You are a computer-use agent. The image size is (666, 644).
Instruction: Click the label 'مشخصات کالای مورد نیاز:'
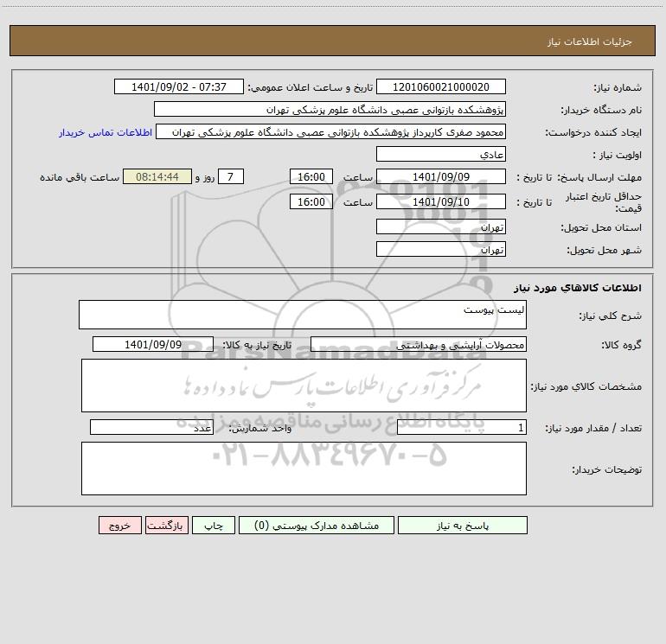[x=586, y=386]
